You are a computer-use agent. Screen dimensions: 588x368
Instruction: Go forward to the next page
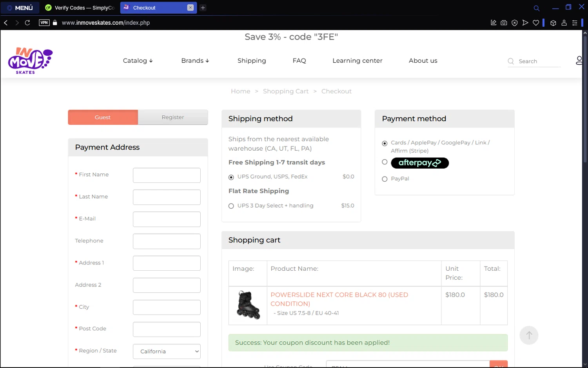[x=17, y=23]
